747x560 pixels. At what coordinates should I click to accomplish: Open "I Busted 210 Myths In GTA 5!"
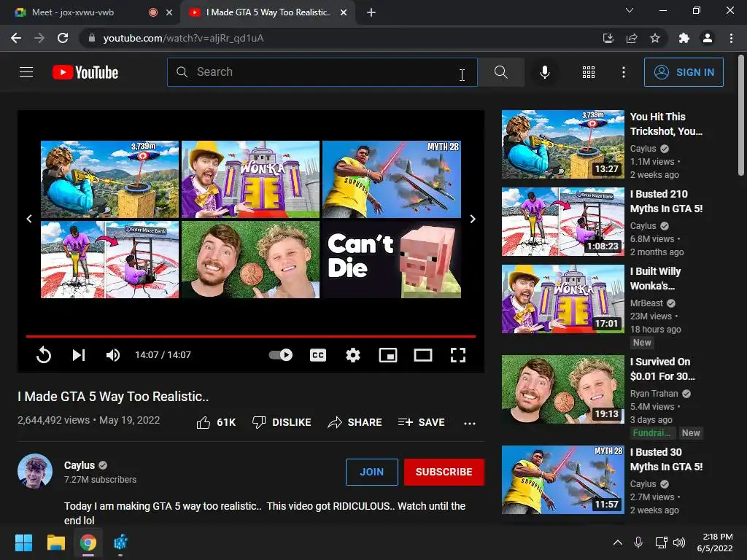(x=666, y=201)
